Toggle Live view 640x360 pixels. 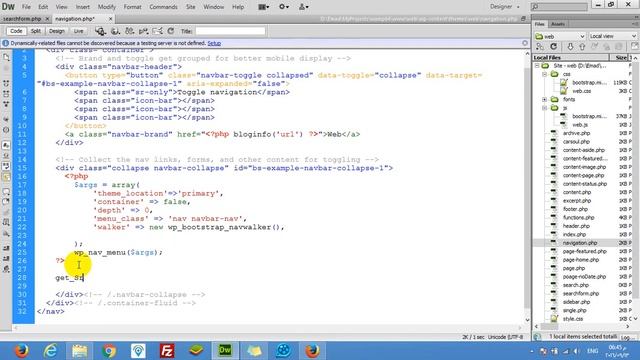tap(78, 31)
